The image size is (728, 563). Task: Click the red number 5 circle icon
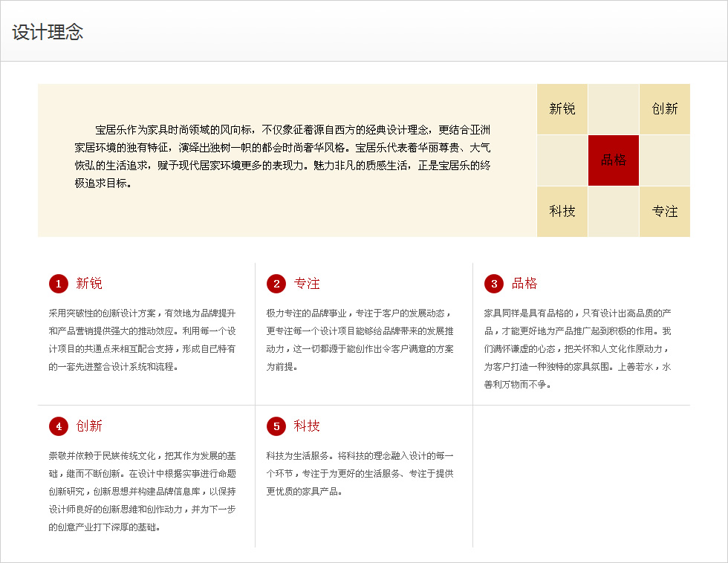pos(276,426)
